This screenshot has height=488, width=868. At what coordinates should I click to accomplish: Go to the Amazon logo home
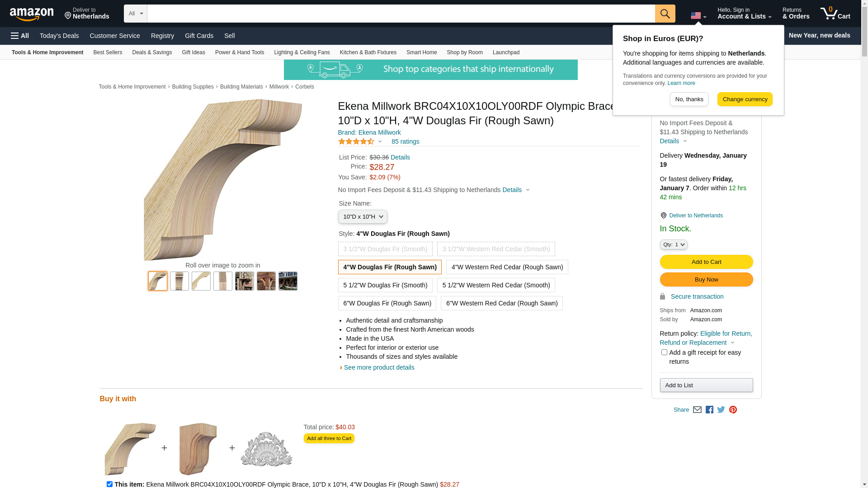click(32, 14)
